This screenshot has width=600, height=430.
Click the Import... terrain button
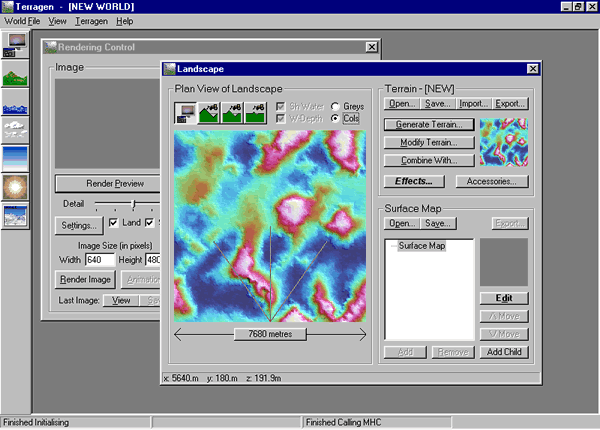(x=474, y=104)
